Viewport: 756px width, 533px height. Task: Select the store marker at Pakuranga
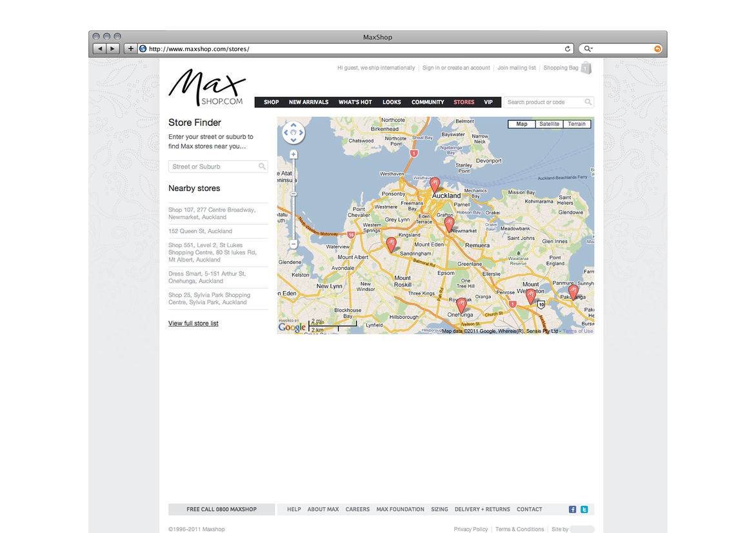click(x=573, y=292)
